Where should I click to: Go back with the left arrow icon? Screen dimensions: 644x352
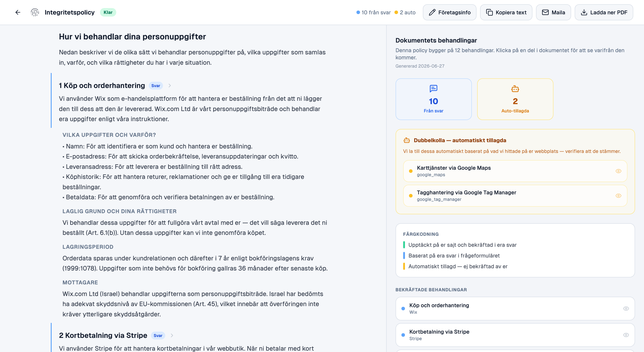tap(18, 12)
